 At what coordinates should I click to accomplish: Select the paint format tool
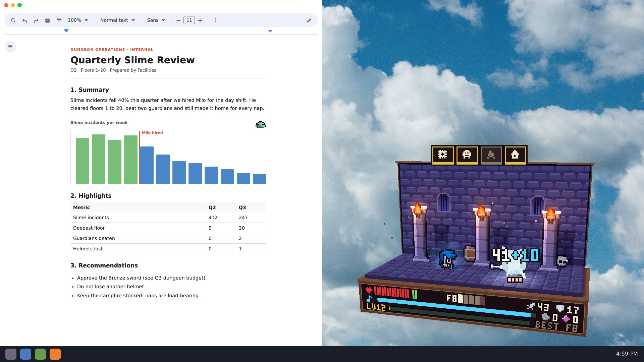pyautogui.click(x=59, y=20)
